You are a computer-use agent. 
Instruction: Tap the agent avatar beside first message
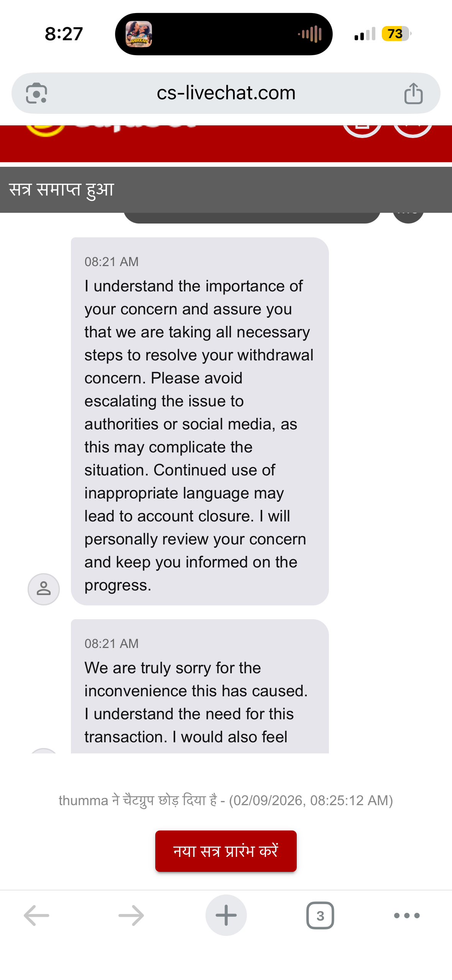[44, 589]
